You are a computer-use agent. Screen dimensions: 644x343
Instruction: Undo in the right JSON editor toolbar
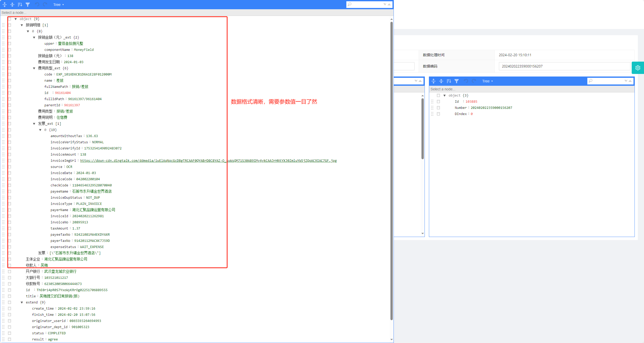(466, 81)
